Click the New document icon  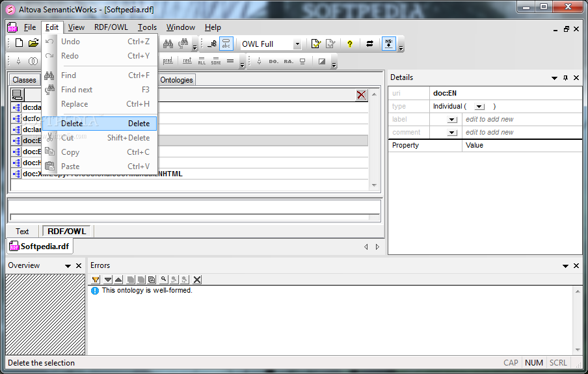tap(19, 43)
